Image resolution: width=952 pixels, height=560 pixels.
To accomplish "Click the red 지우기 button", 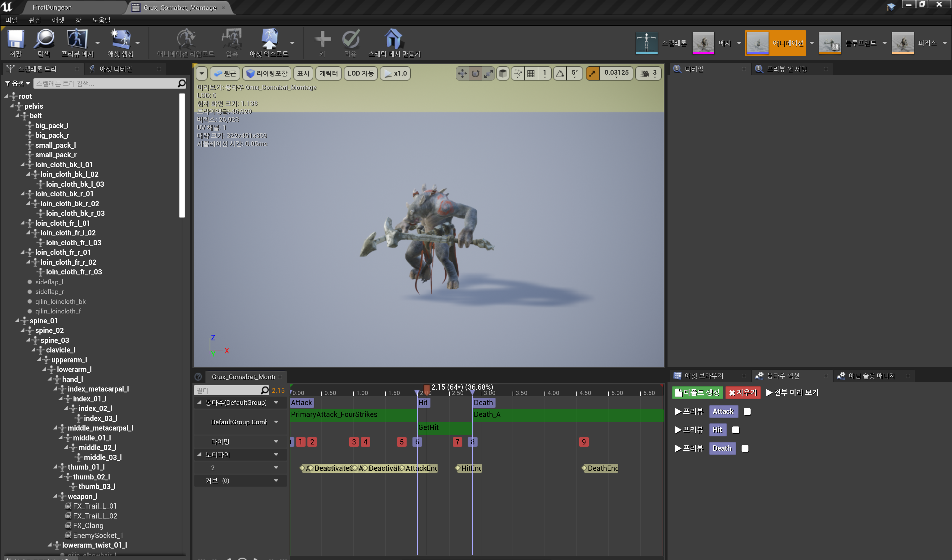I will pos(743,393).
